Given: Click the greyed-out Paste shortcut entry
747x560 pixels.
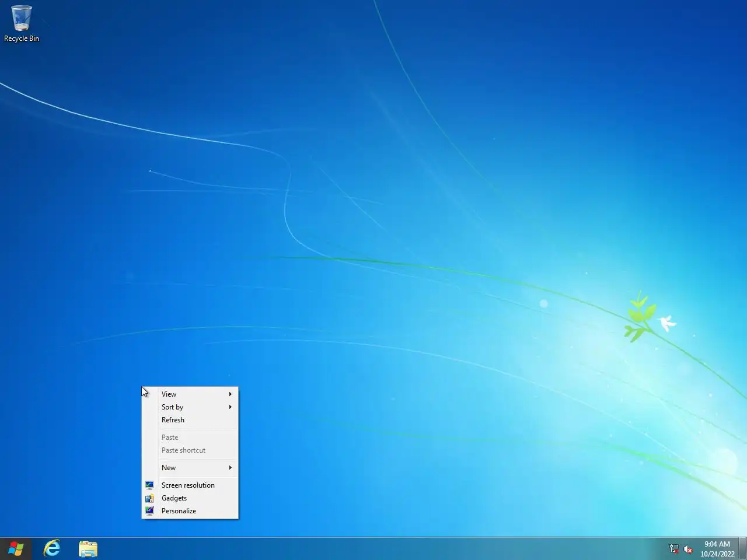Looking at the screenshot, I should (x=190, y=450).
